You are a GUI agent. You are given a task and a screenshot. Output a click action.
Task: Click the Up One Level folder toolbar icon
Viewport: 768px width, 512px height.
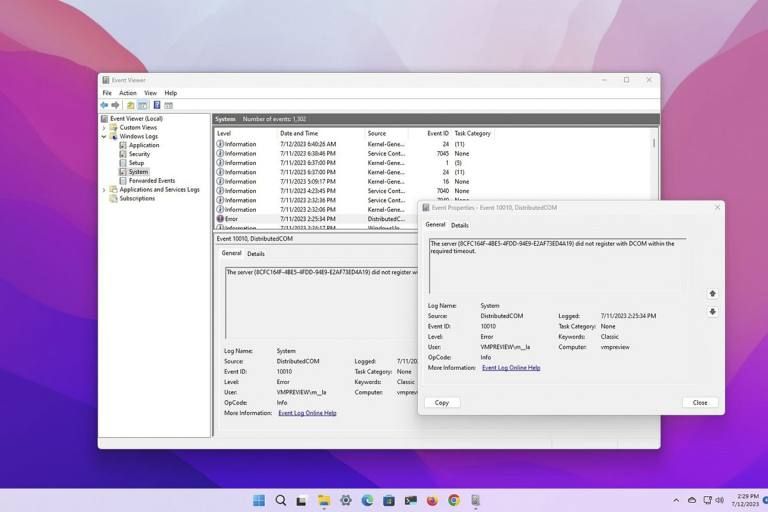[131, 105]
